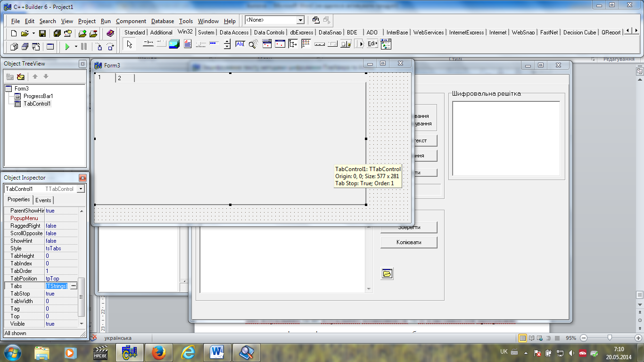This screenshot has width=644, height=362.
Task: Open the Database menu
Action: [x=163, y=21]
